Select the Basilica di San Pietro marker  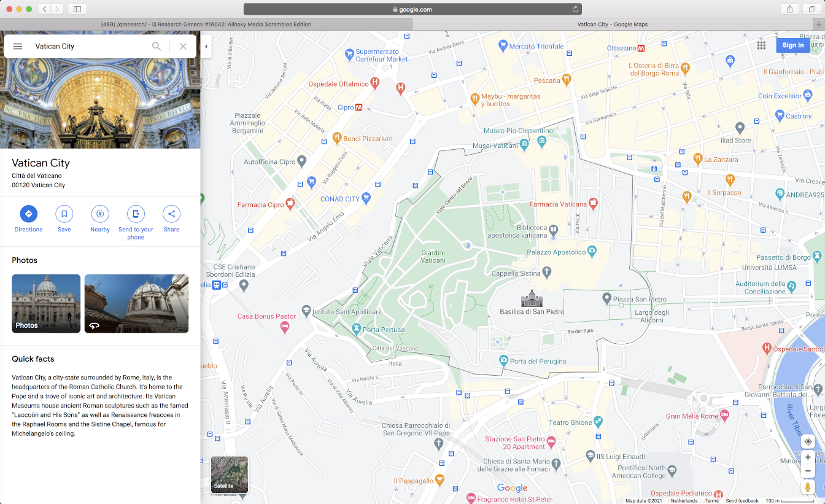point(532,298)
